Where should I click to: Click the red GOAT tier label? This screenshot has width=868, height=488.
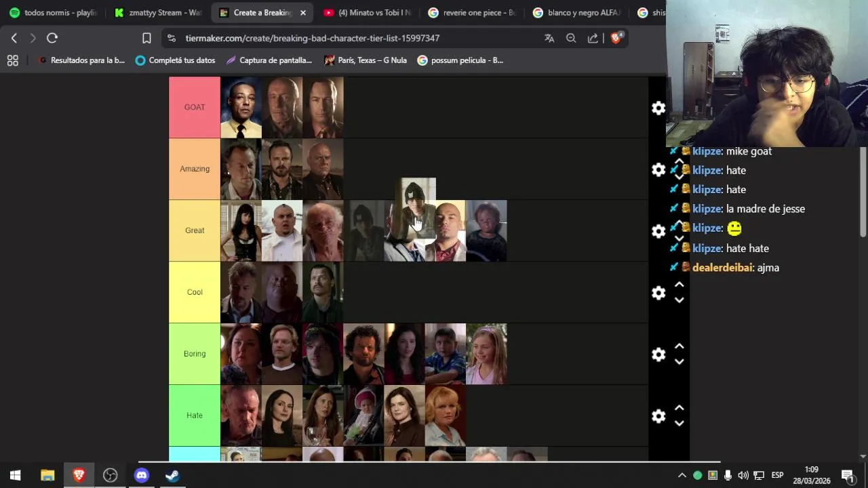click(195, 107)
